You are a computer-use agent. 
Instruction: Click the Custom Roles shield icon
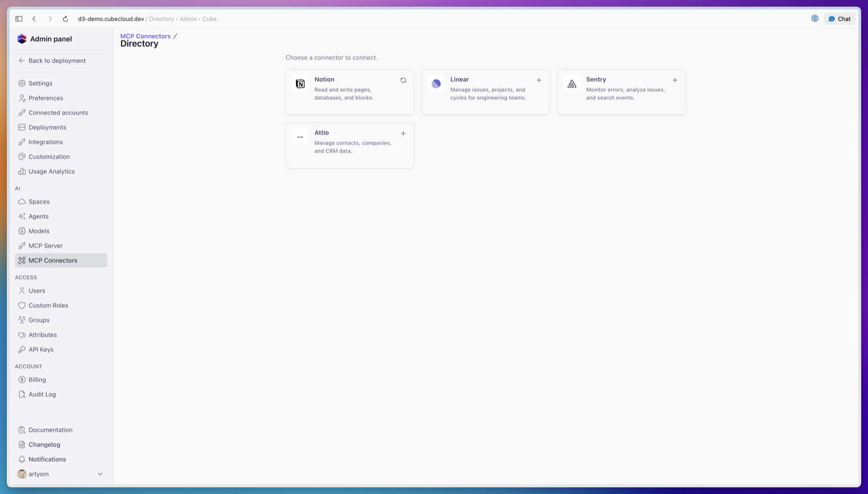(22, 306)
